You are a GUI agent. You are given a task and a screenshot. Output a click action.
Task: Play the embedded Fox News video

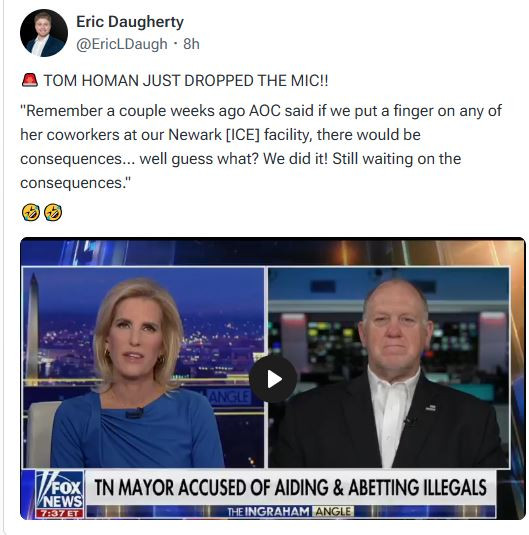(273, 379)
